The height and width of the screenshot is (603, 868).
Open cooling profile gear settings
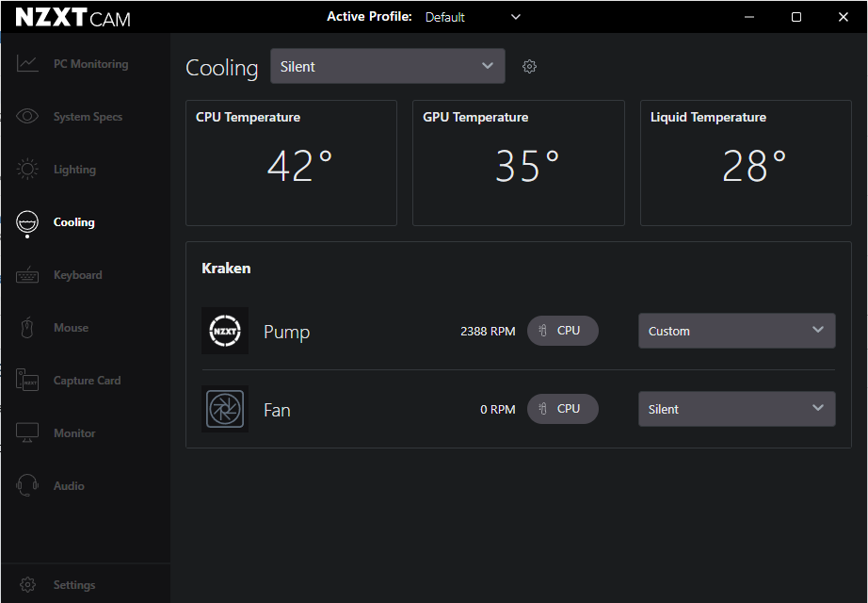529,67
